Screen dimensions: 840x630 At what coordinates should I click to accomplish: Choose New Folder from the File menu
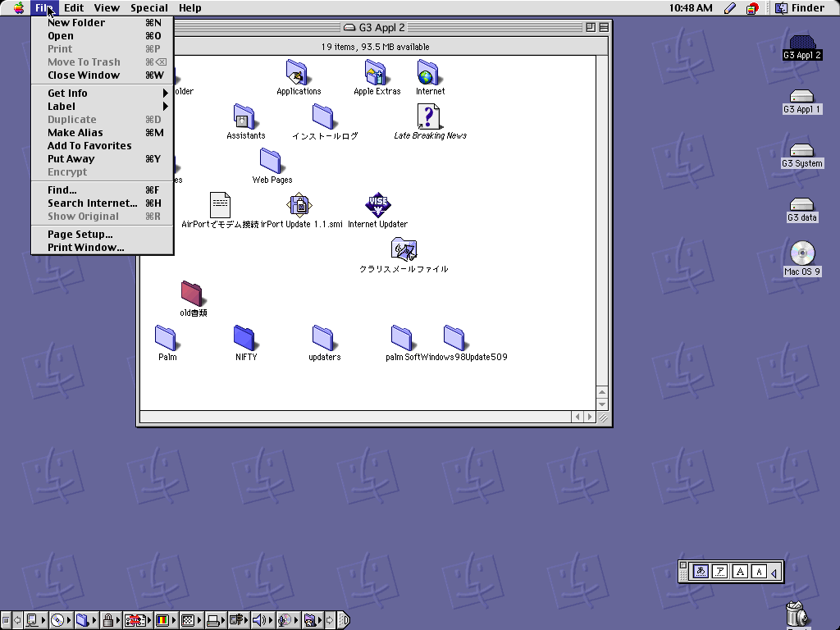pos(103,22)
